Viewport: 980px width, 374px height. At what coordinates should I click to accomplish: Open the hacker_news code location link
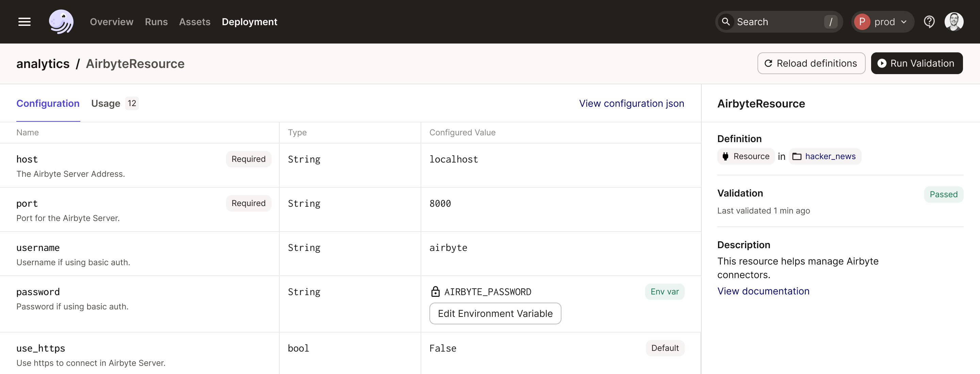830,156
